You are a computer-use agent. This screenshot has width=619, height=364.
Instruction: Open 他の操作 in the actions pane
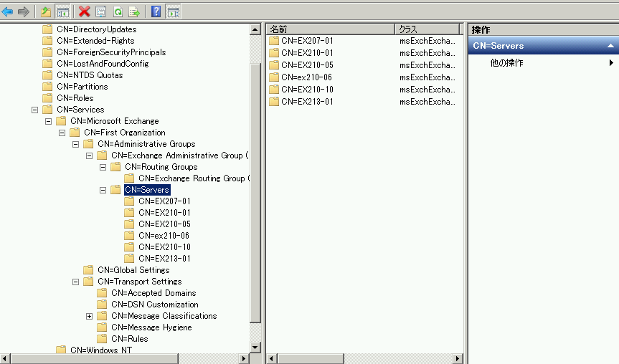pos(506,63)
